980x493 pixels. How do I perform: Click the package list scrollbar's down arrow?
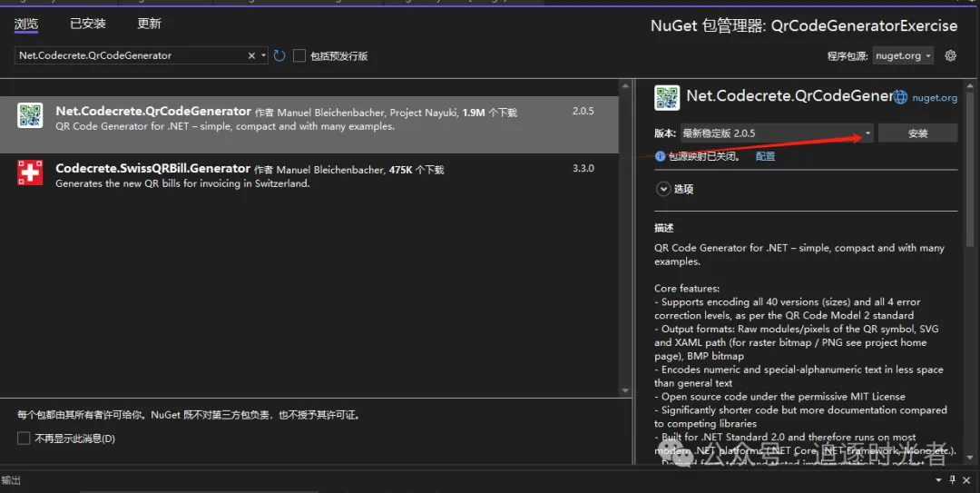[x=625, y=391]
